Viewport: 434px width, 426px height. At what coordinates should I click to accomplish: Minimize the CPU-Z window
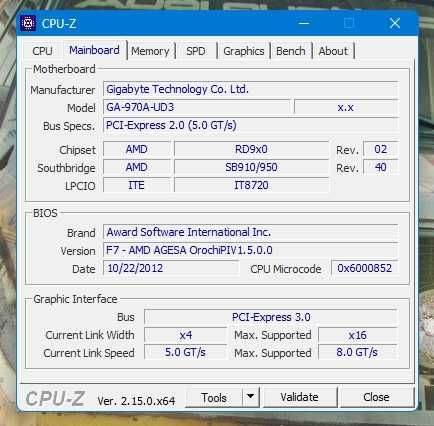(x=304, y=23)
